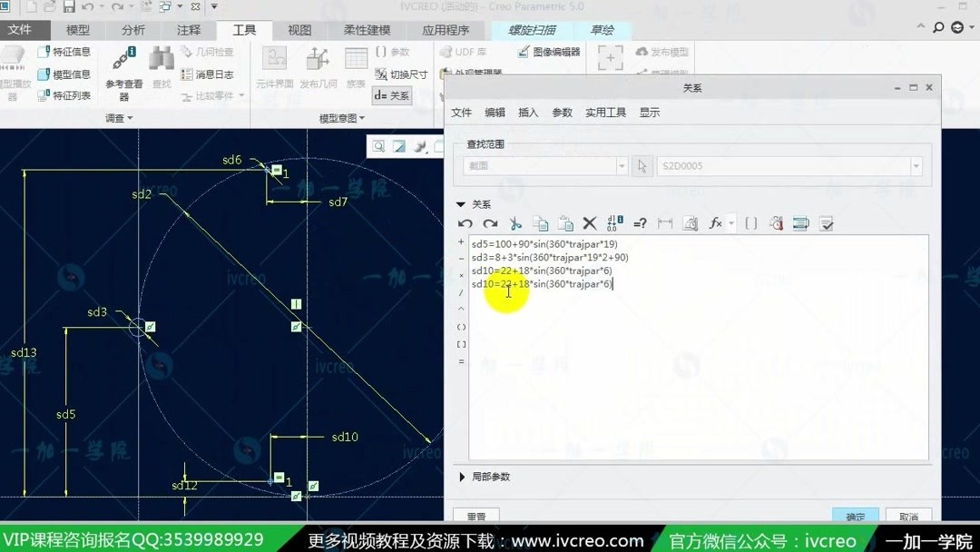Open the S2D0005 dropdown list
The height and width of the screenshot is (552, 980).
pos(916,166)
